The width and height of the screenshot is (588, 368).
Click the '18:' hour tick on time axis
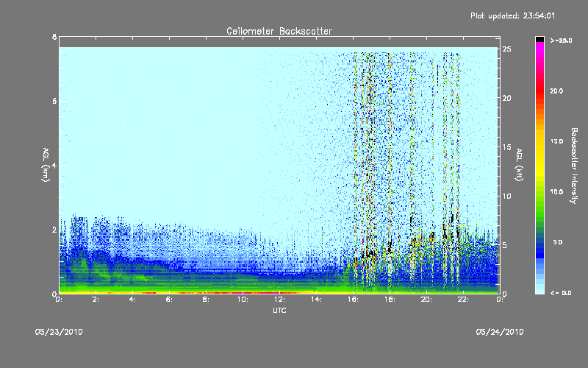(390, 300)
